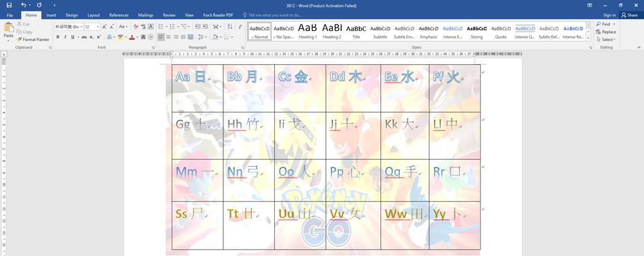Open the Foxit Reader PDF tab

[218, 15]
